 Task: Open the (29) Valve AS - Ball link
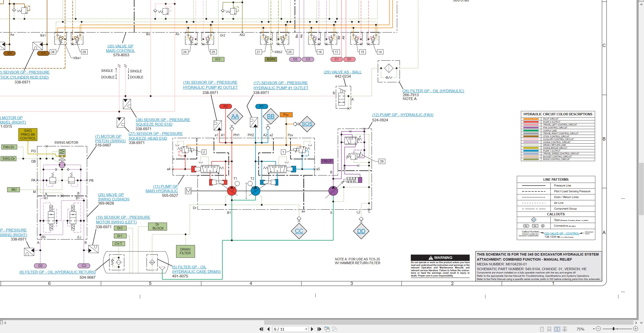point(343,72)
